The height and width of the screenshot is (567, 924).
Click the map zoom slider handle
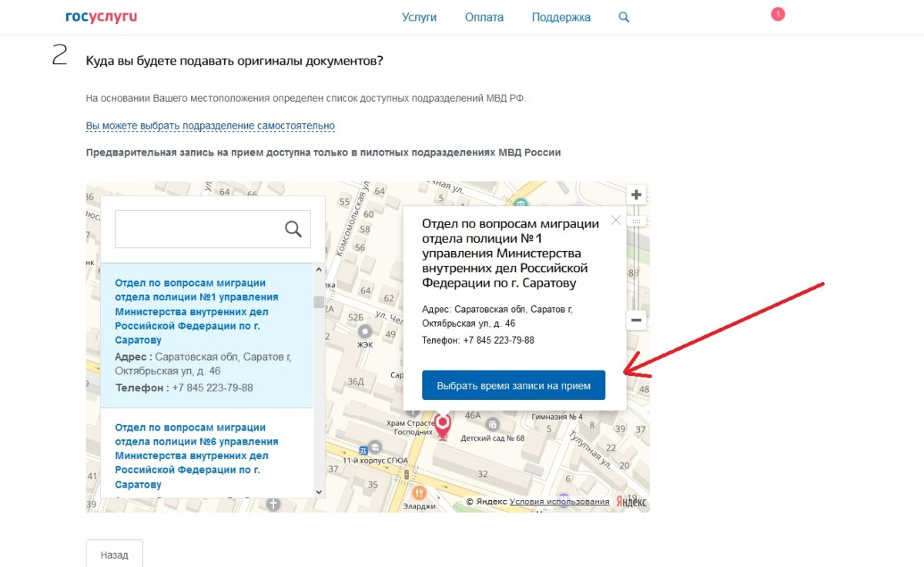(x=636, y=221)
